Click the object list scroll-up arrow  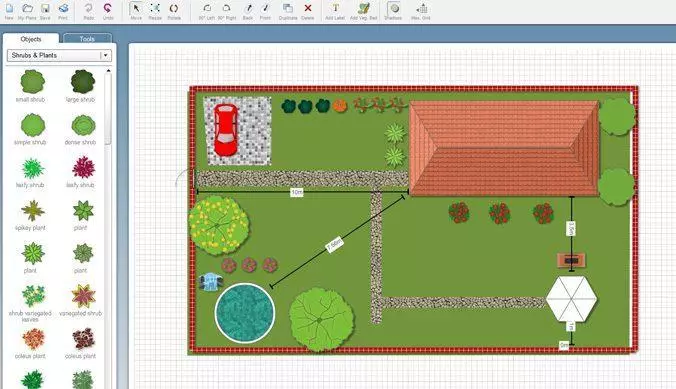108,70
